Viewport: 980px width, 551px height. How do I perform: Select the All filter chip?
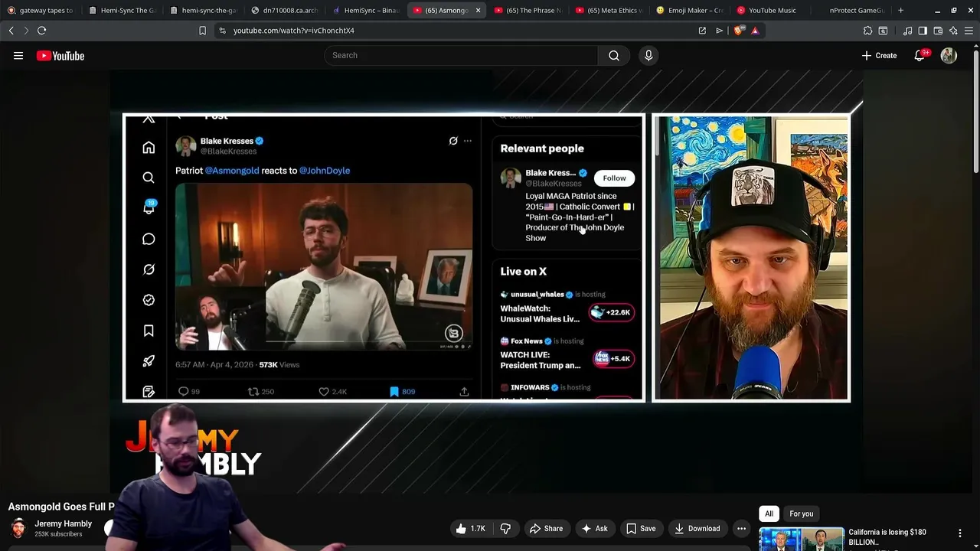pyautogui.click(x=769, y=514)
